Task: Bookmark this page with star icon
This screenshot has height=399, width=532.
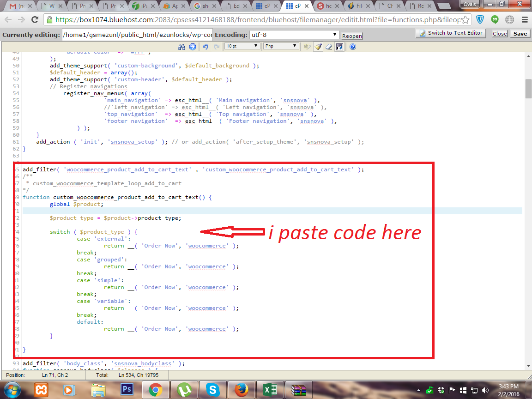Action: [465, 20]
